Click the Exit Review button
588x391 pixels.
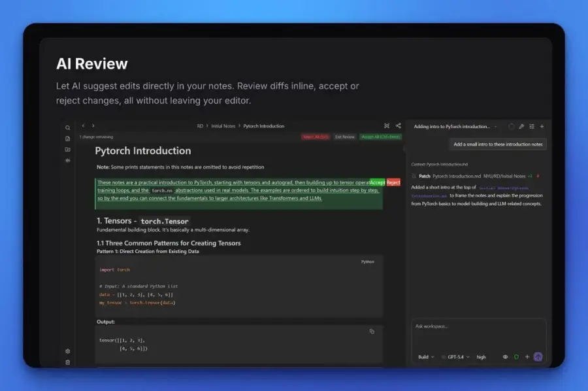tap(344, 137)
